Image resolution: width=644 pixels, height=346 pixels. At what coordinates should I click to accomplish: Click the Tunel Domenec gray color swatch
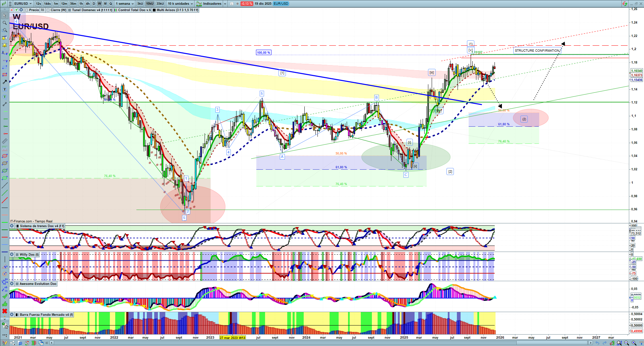tap(70, 10)
